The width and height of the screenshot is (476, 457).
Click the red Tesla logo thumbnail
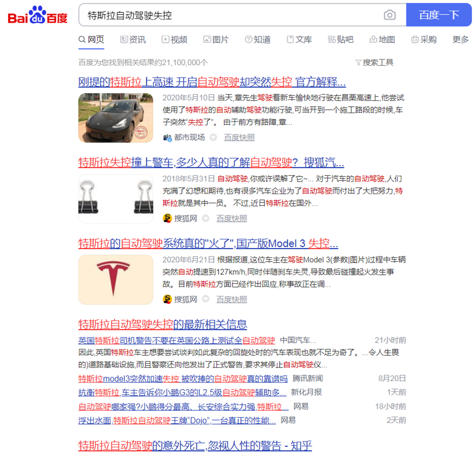[116, 280]
